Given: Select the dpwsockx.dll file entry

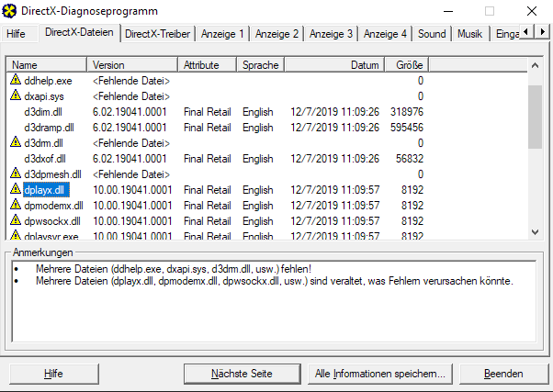Looking at the screenshot, I should (52, 220).
